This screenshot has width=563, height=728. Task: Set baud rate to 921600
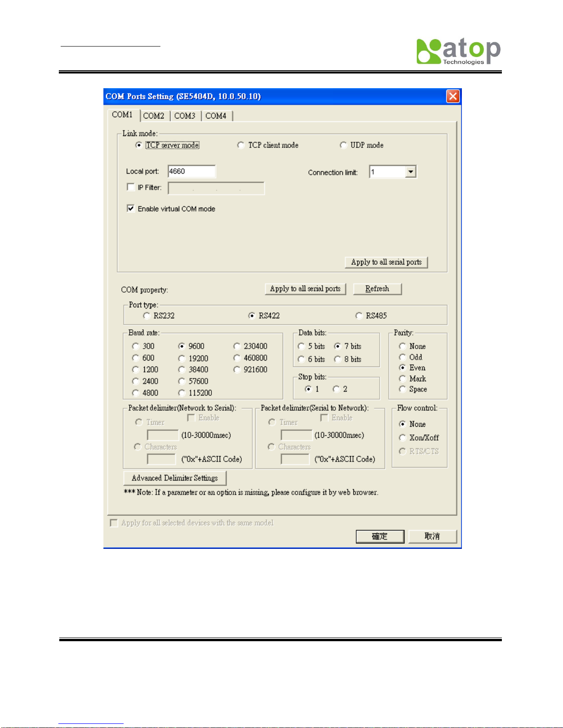(x=237, y=370)
